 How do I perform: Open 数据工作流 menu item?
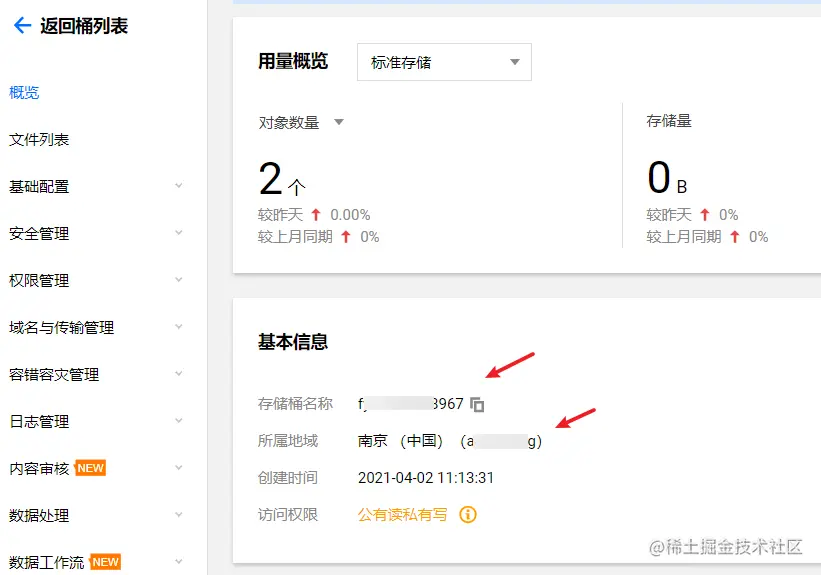46,562
